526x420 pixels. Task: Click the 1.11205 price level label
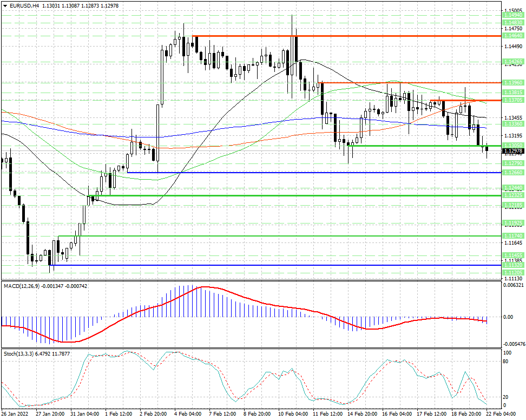click(513, 273)
